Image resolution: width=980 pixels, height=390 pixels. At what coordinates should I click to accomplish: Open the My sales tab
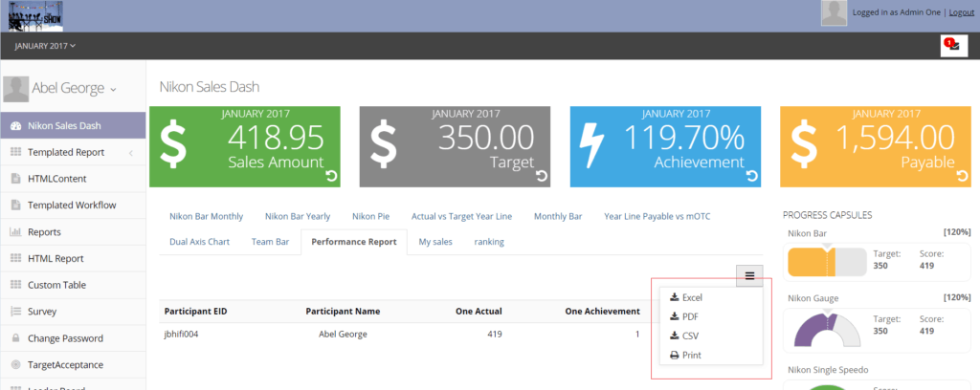[435, 242]
